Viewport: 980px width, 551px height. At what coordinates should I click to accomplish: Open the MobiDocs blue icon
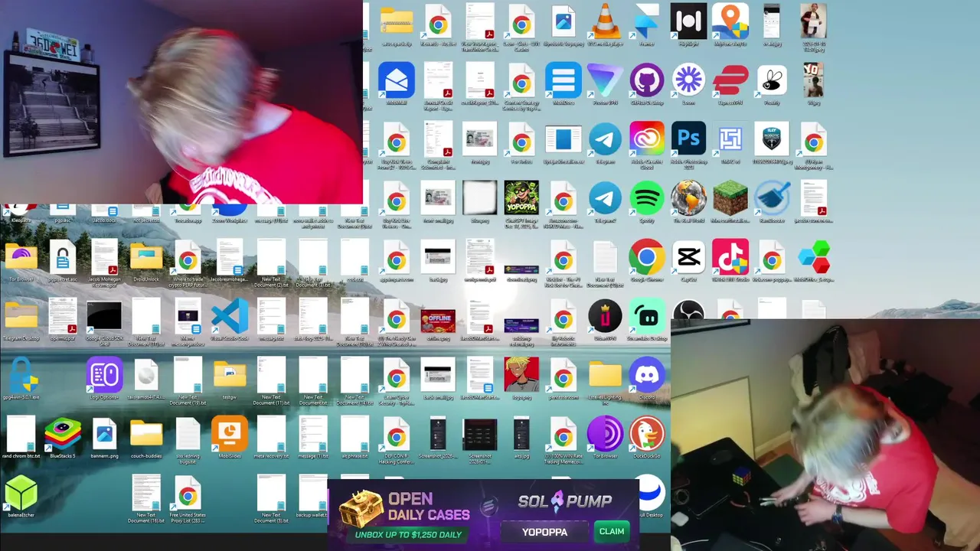point(563,80)
